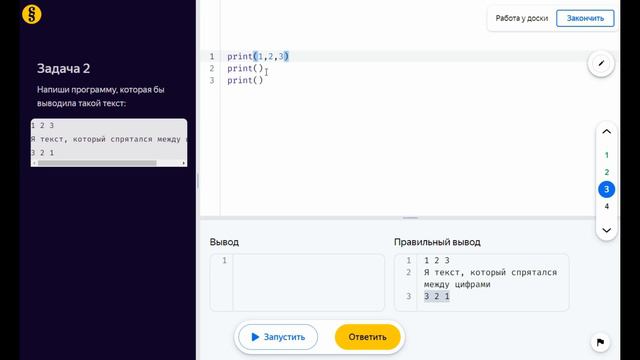Click the Работа у доски label

(x=522, y=18)
